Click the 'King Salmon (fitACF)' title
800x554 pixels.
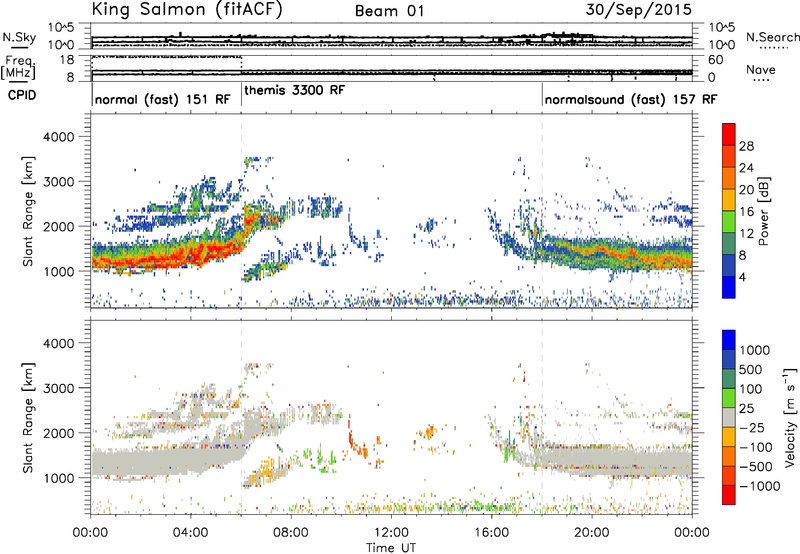pyautogui.click(x=187, y=9)
